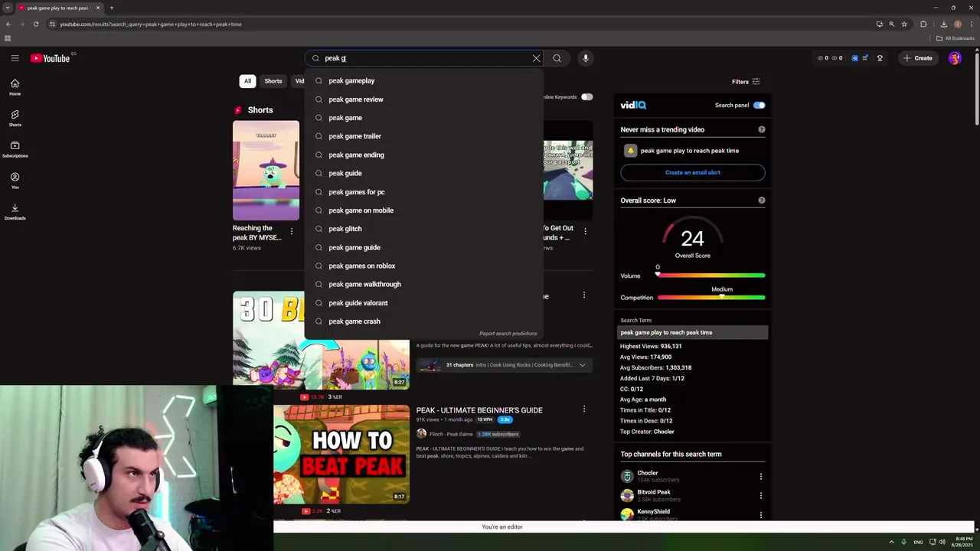The width and height of the screenshot is (980, 551).
Task: Choose suggestion 'peak gameplay'
Action: click(x=423, y=80)
